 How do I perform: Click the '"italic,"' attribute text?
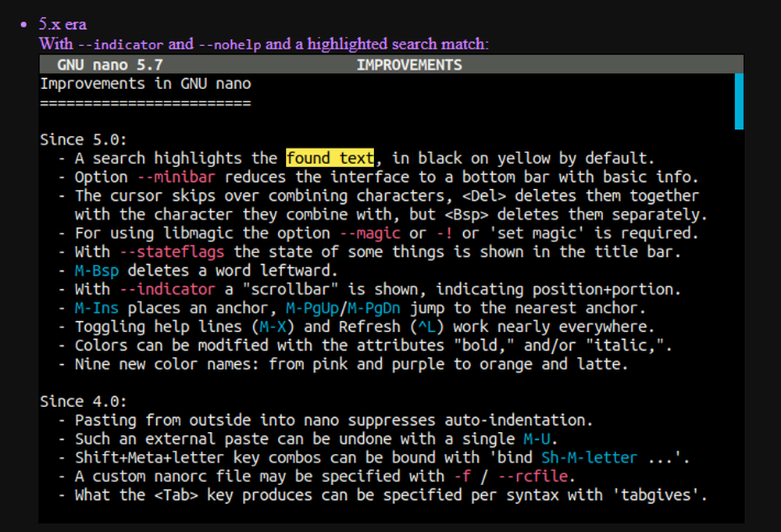[x=625, y=345]
